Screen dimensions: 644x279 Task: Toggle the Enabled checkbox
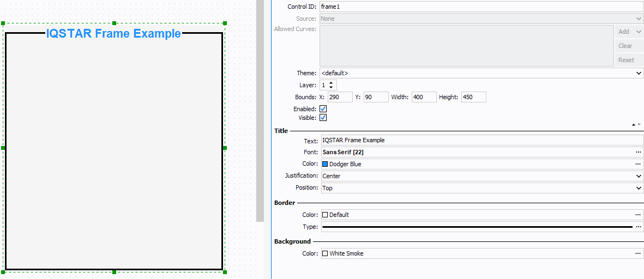click(x=323, y=109)
